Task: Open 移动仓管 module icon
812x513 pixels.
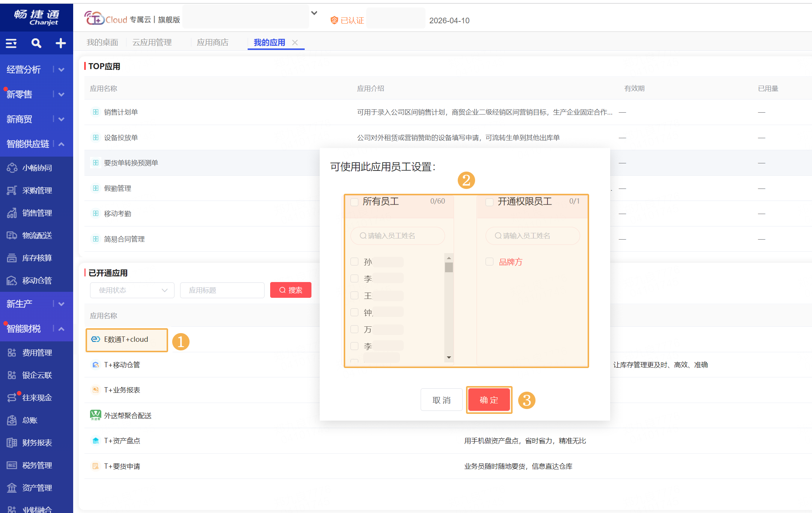Action: (x=12, y=281)
